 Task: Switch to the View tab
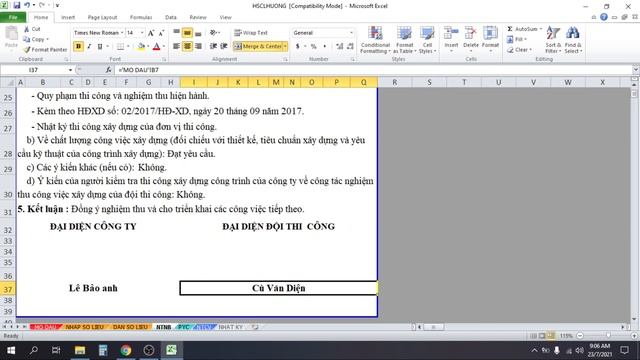click(x=225, y=17)
